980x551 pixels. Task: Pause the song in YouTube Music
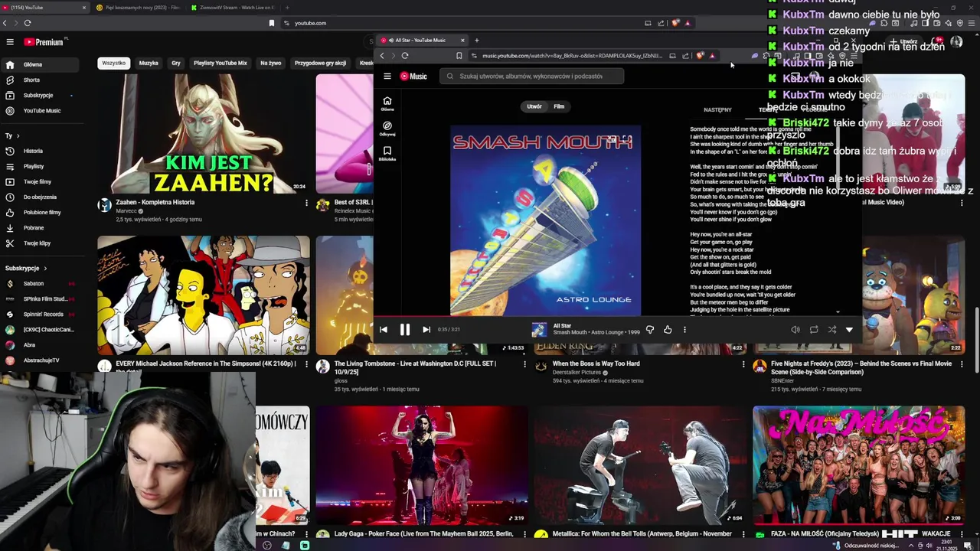click(405, 330)
